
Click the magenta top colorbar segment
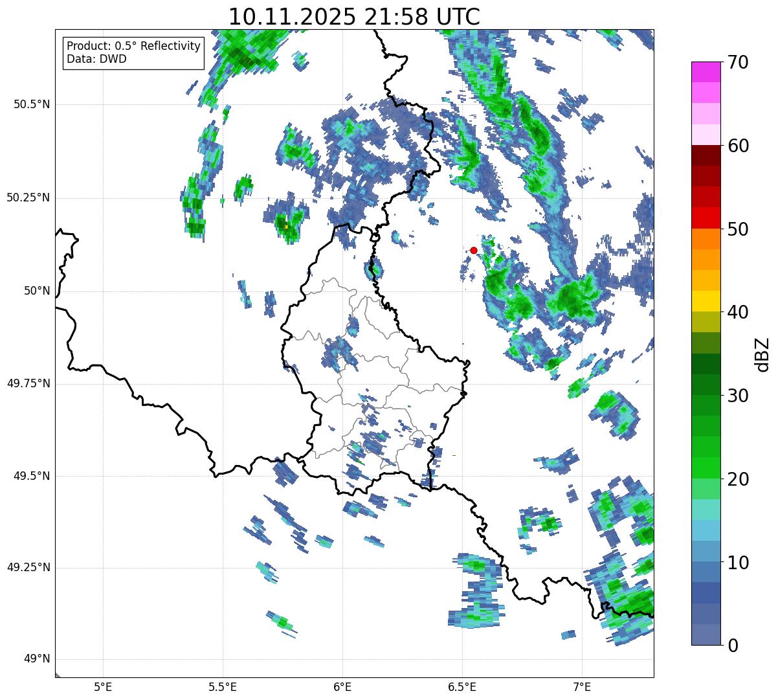pyautogui.click(x=706, y=72)
